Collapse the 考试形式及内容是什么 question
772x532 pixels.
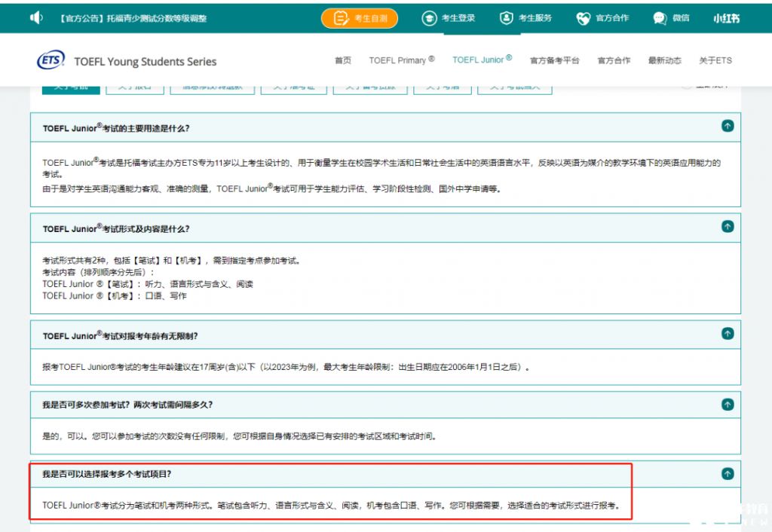pos(728,226)
